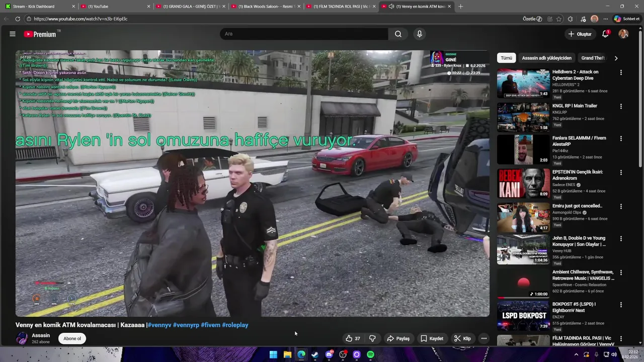
Task: Open Emiru just got cancelled thumbnail
Action: (x=523, y=218)
